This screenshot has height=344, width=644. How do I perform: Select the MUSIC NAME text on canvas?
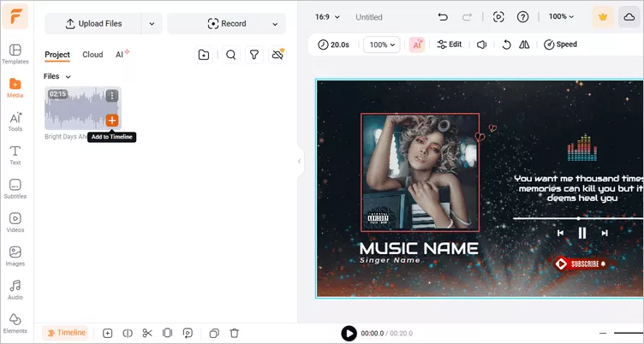pos(419,248)
